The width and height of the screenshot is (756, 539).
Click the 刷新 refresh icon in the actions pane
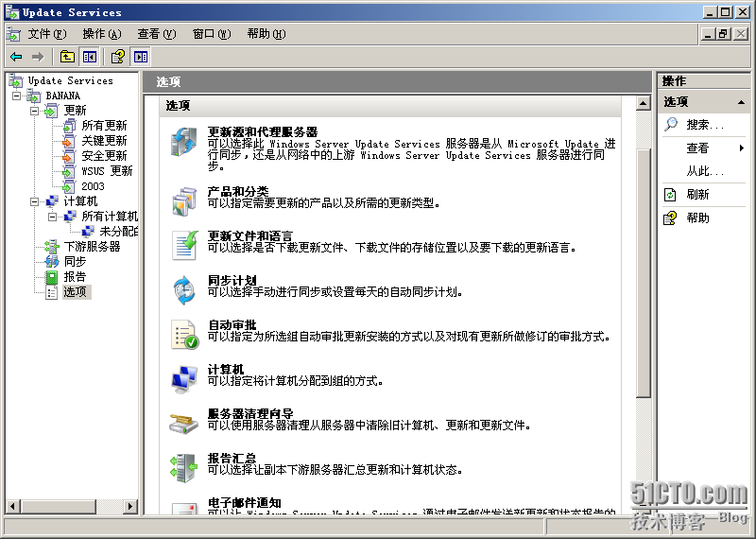(670, 195)
